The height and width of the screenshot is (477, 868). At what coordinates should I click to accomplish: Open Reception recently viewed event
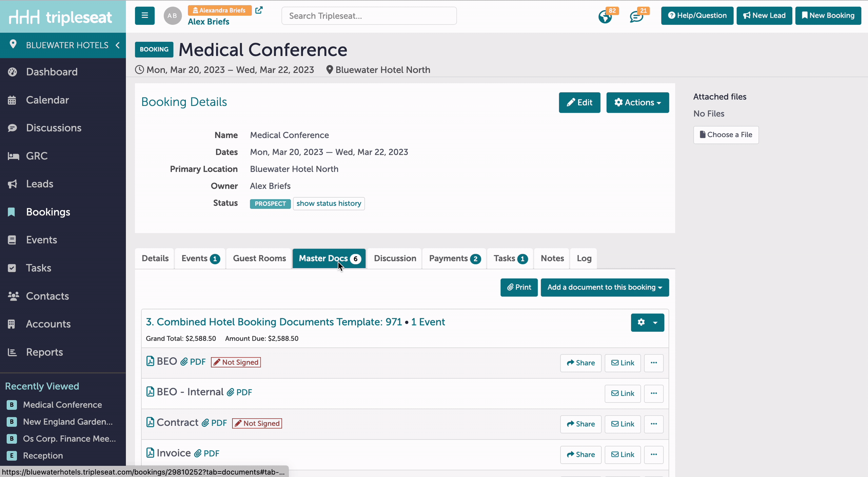tap(43, 456)
